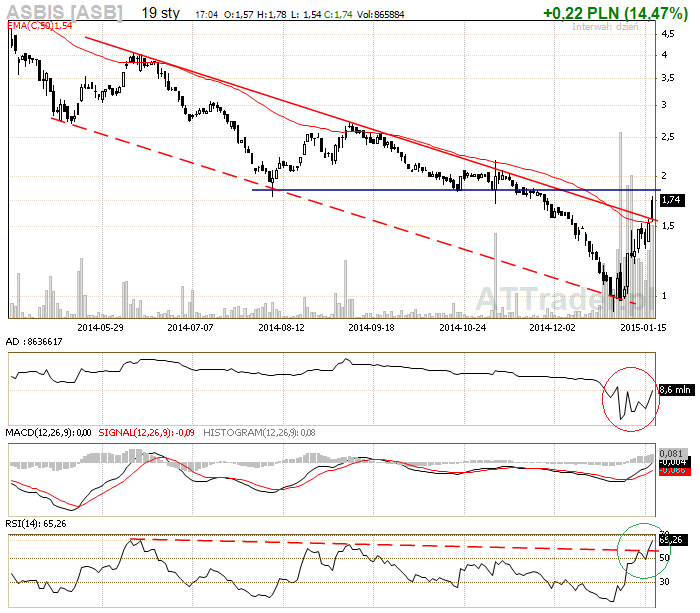
Task: Click the EMA(C,50) 1,54 indicator label
Action: click(40, 26)
